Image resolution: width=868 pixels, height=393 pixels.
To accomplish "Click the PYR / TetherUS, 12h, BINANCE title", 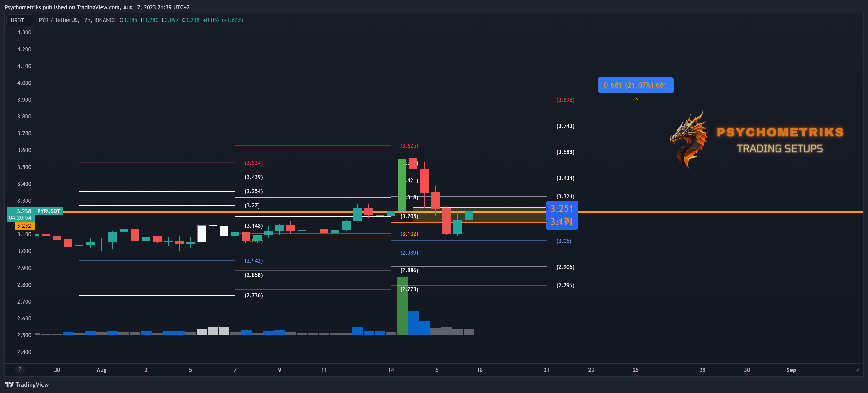I will 77,20.
